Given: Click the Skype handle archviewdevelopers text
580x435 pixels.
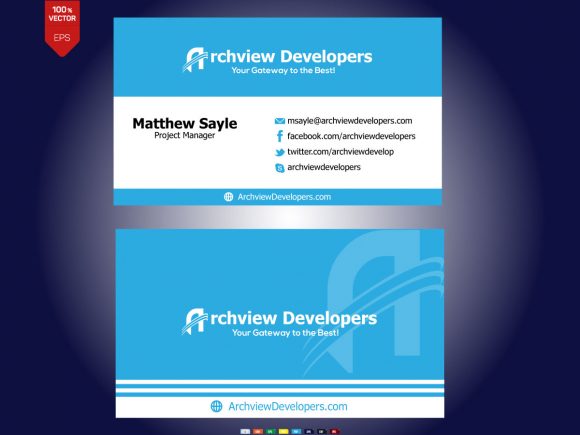Looking at the screenshot, I should (324, 167).
